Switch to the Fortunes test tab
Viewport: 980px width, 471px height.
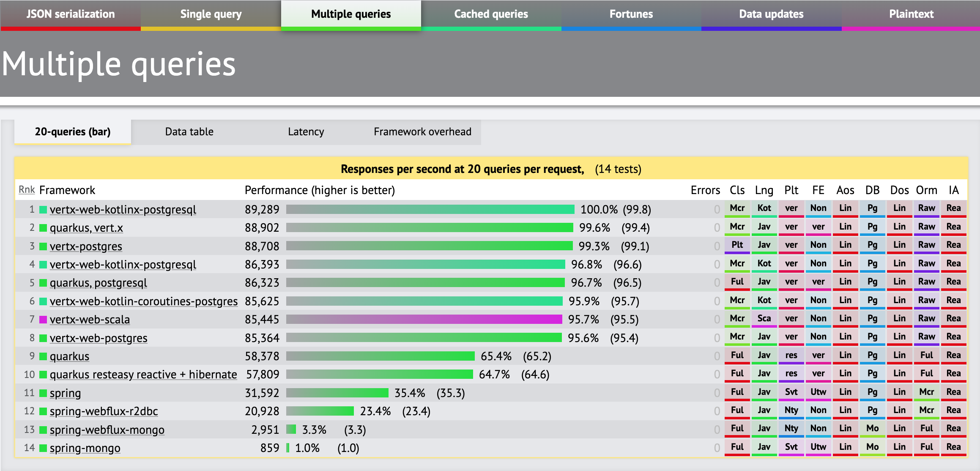631,14
